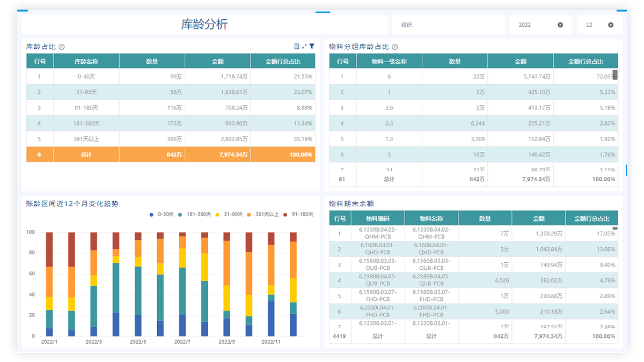Open the filter icon in 库龄占比 panel
The height and width of the screenshot is (362, 644).
click(312, 47)
